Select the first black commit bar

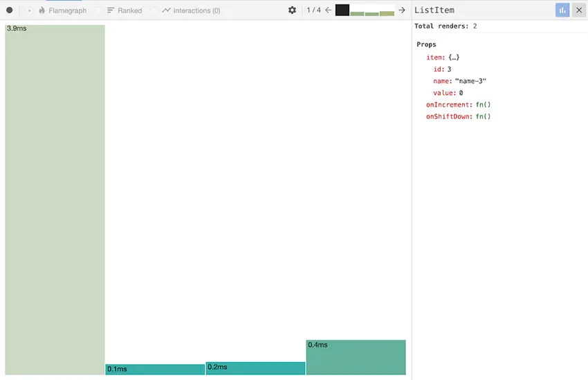[x=342, y=10]
